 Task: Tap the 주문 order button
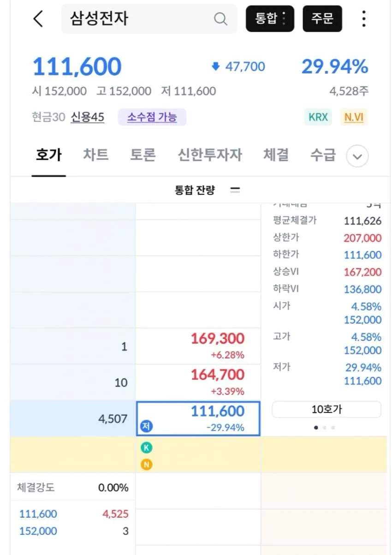(322, 18)
